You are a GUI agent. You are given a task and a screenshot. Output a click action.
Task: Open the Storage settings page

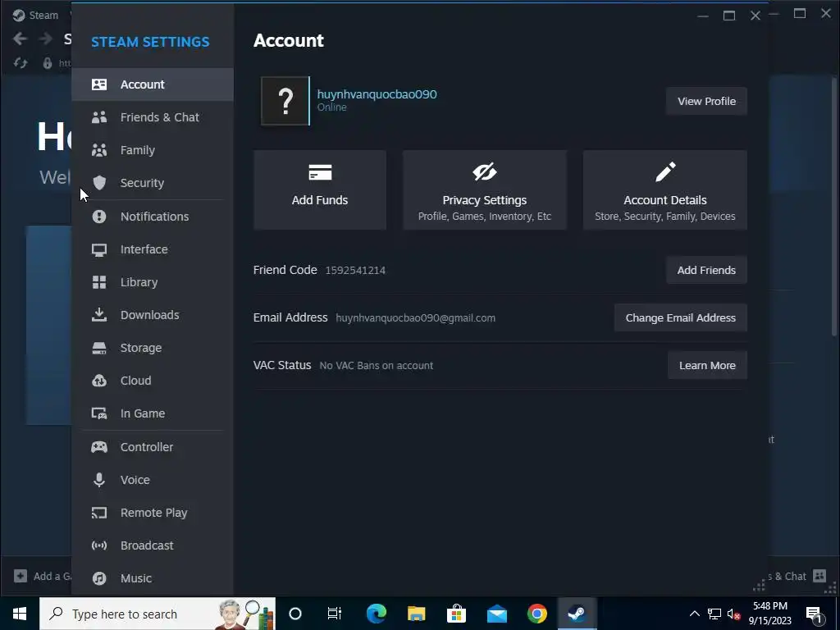click(152, 348)
